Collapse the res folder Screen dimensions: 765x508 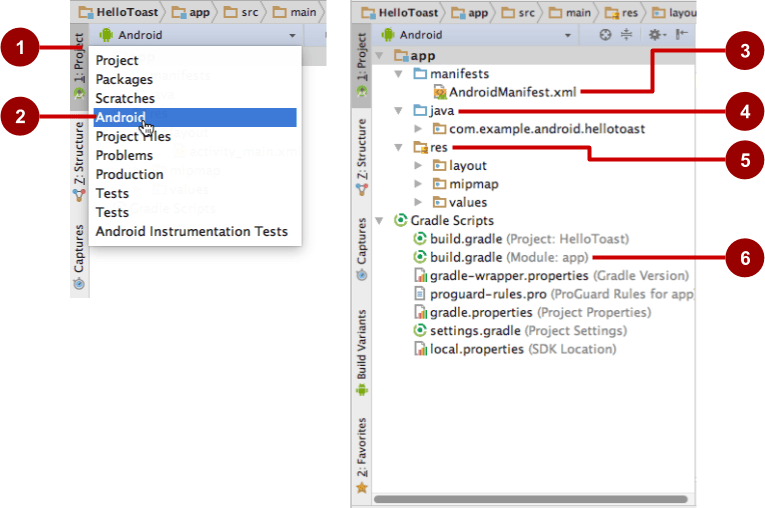tap(399, 147)
